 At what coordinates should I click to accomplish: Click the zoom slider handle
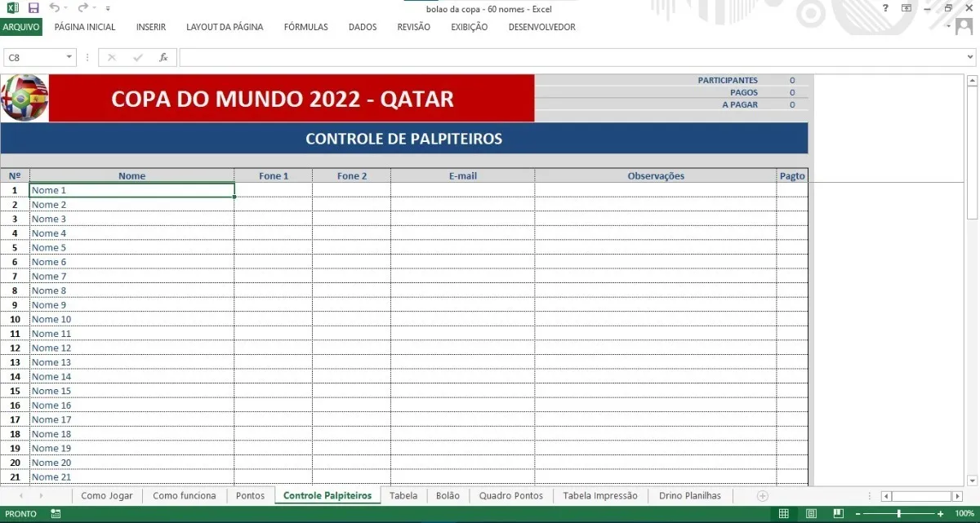tap(898, 514)
